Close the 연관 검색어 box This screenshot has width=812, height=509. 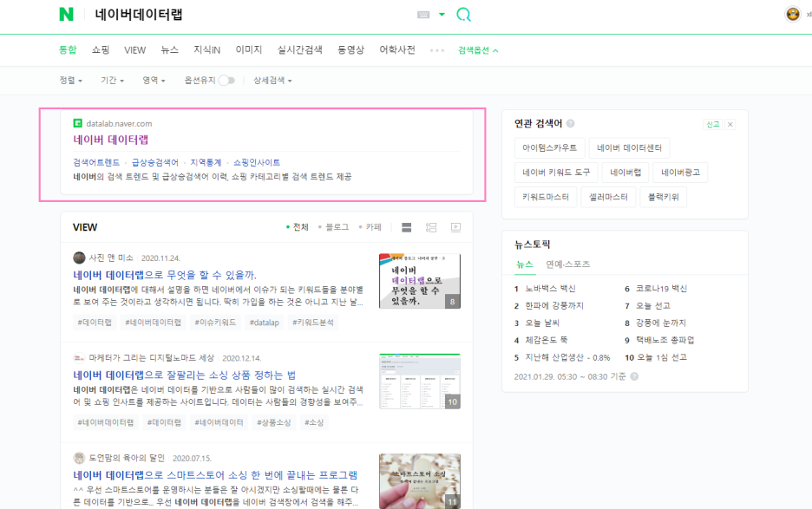[730, 124]
